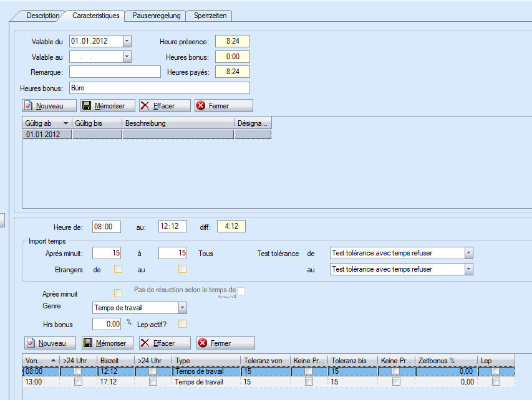
Task: Open the Valable du date dropdown
Action: (127, 41)
